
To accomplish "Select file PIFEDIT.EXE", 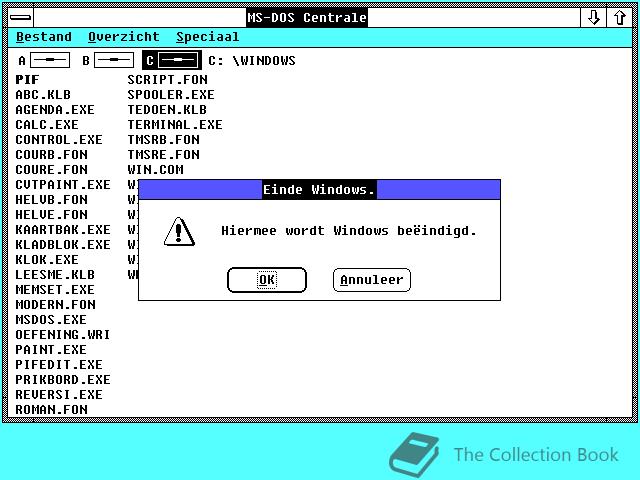I will tap(59, 364).
